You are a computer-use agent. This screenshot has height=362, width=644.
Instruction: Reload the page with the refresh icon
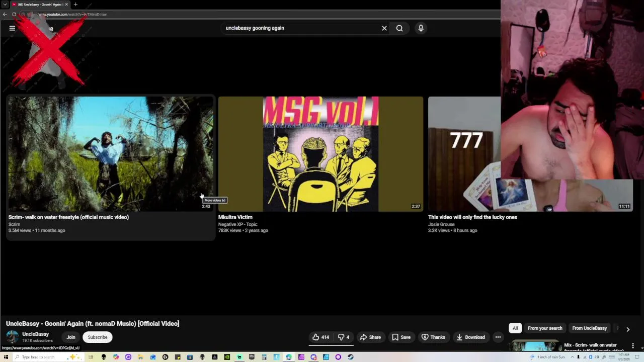click(14, 14)
